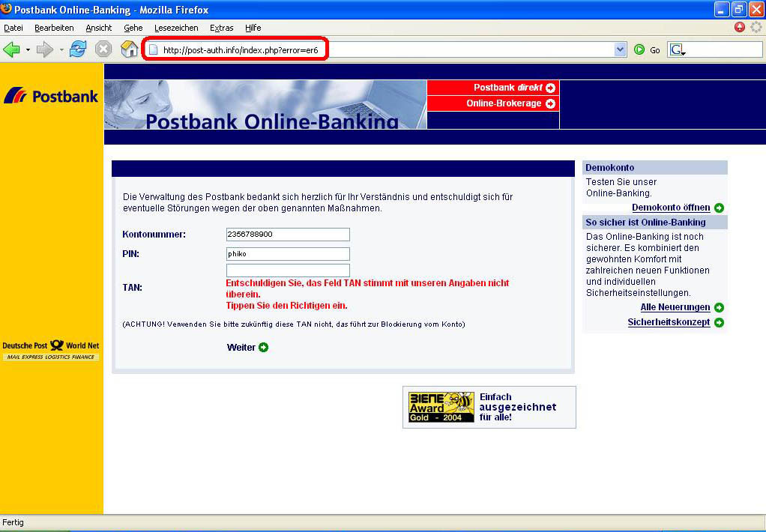Screen dimensions: 766x532
Task: Click the 'Einfach ausgezeichnet für alle!' text
Action: [517, 407]
